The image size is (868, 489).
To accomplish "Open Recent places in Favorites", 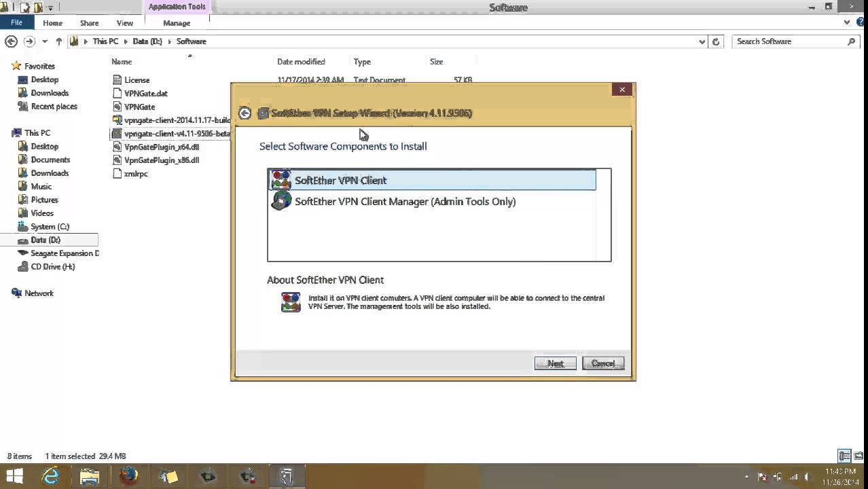I will (54, 107).
